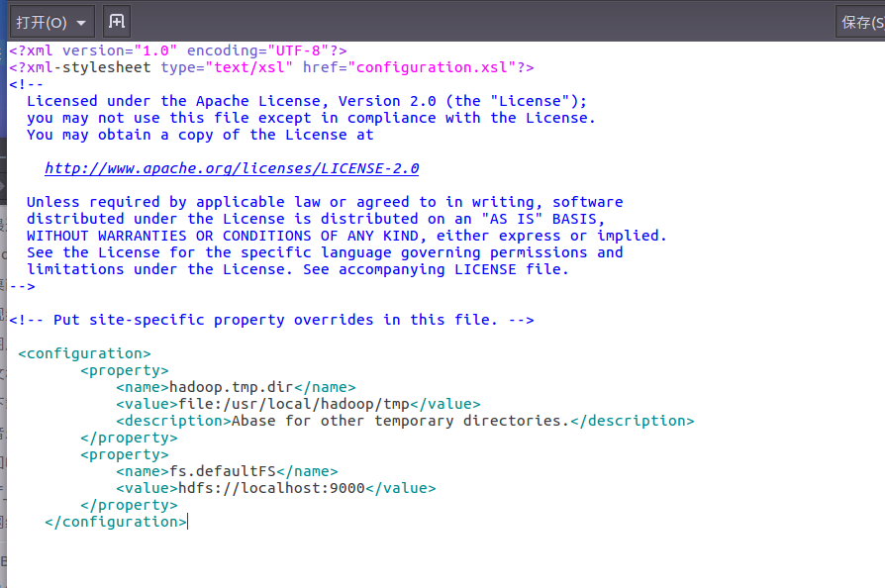Click the comment 'Put site-specific property overrides in this file.'
Screen dimensions: 885x588
[x=275, y=320]
